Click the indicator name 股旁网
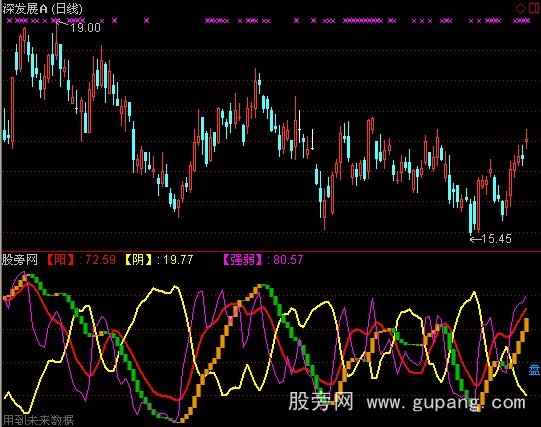The image size is (541, 427). [20, 259]
